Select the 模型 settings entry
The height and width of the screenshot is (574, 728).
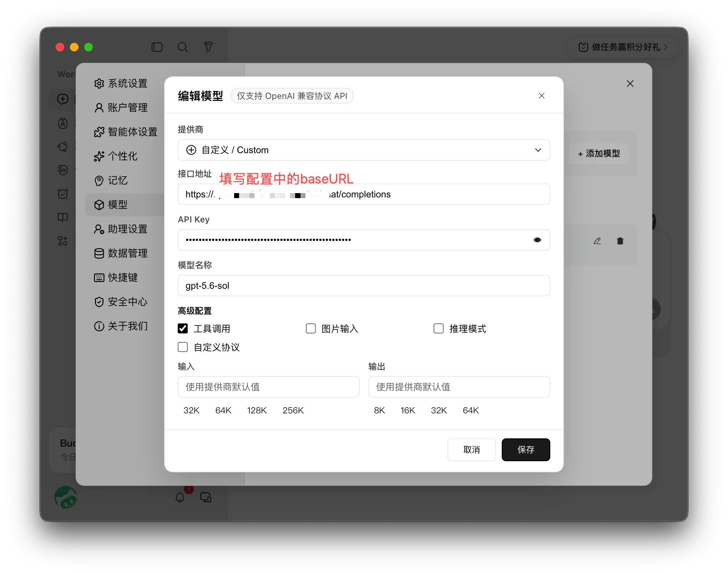coord(125,205)
